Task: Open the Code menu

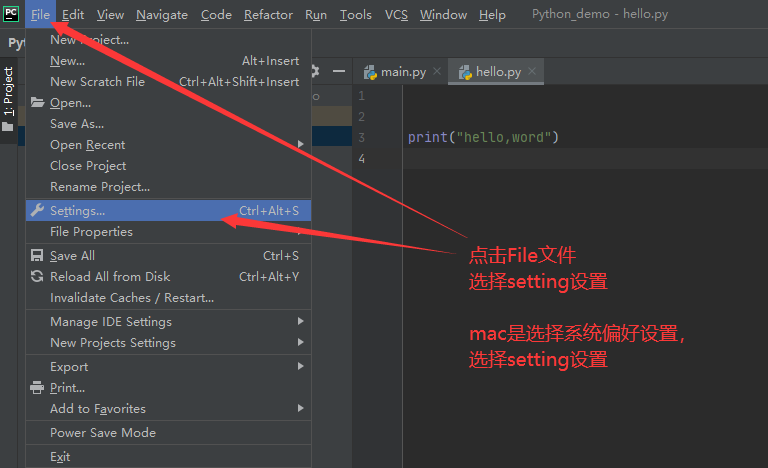Action: (216, 15)
